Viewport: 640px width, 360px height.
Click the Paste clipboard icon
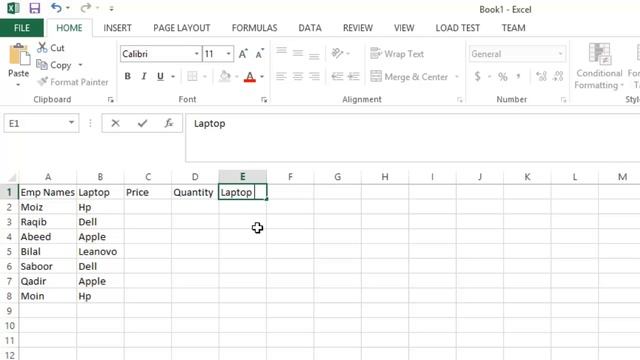[19, 55]
